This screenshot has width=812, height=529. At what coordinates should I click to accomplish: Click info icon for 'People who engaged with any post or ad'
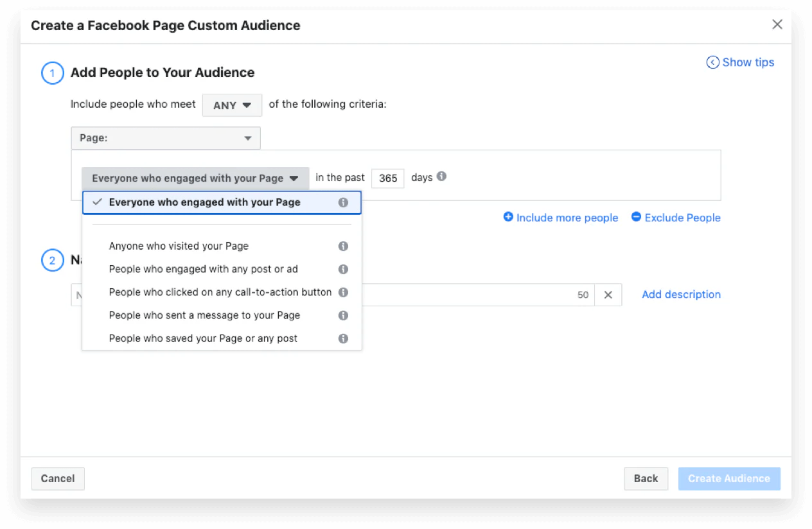pyautogui.click(x=343, y=269)
